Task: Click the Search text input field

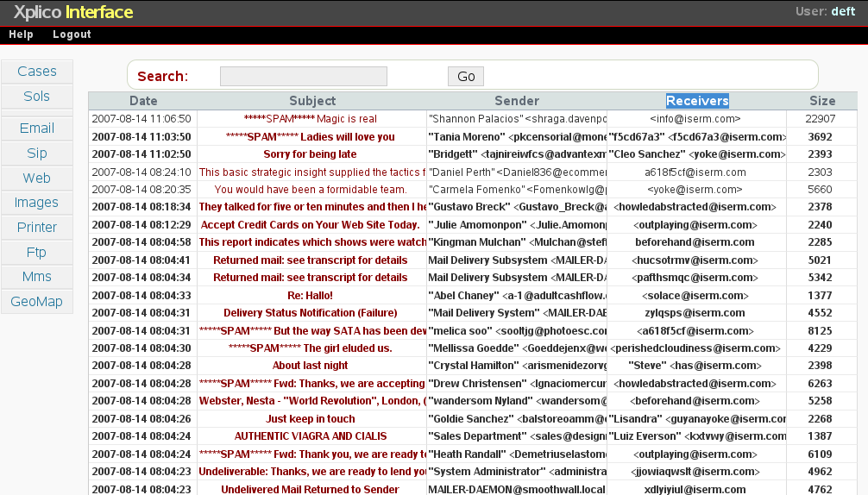Action: point(303,77)
